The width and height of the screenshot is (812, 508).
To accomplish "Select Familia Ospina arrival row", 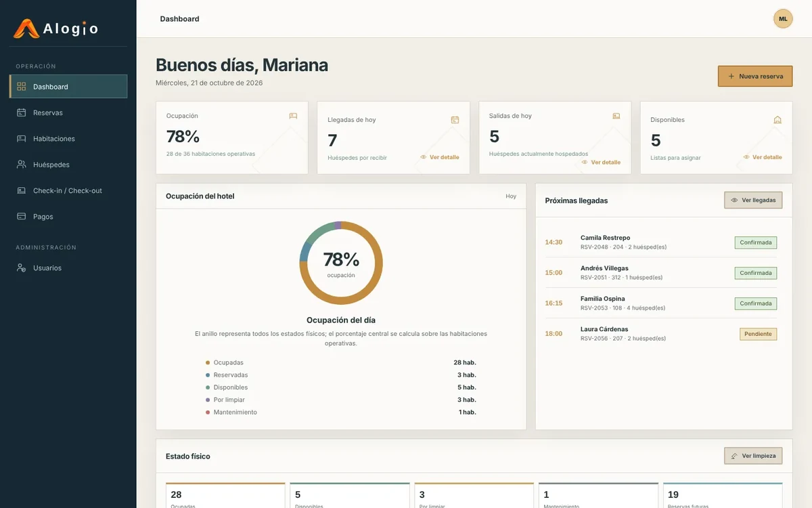I will point(661,303).
